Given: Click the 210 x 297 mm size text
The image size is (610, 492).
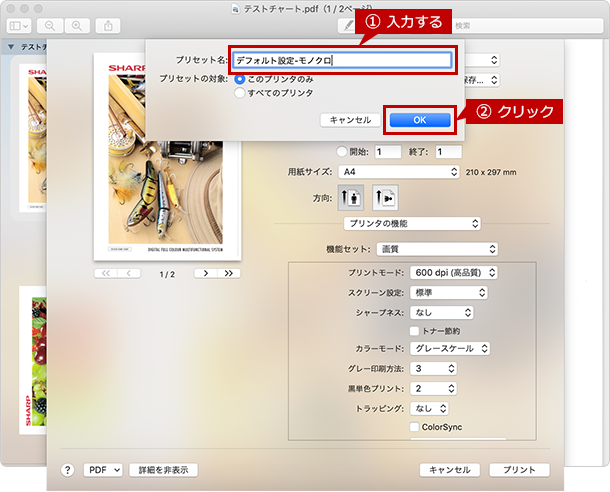Looking at the screenshot, I should pyautogui.click(x=491, y=172).
